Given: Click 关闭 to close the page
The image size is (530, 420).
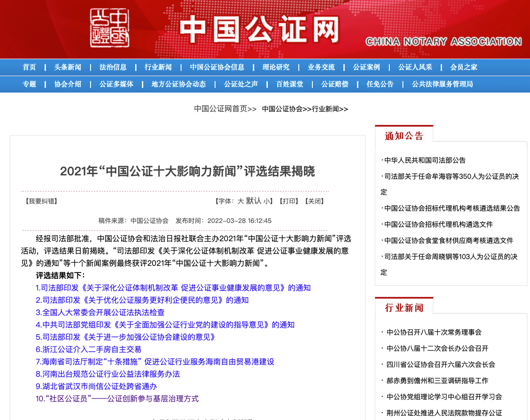Looking at the screenshot, I should [x=315, y=201].
